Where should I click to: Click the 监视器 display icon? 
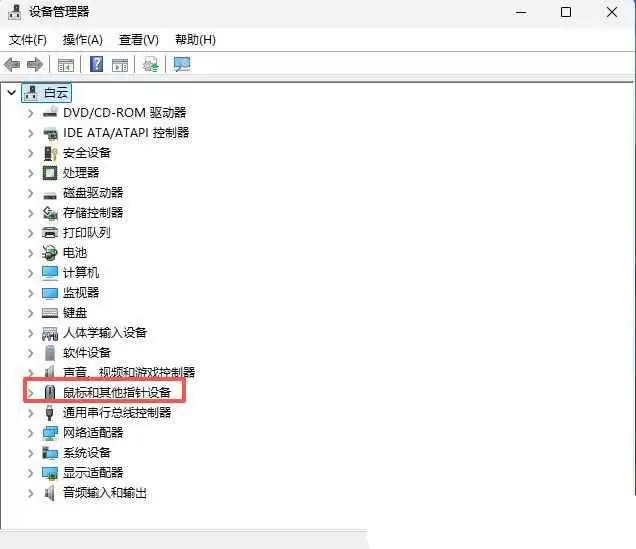50,293
